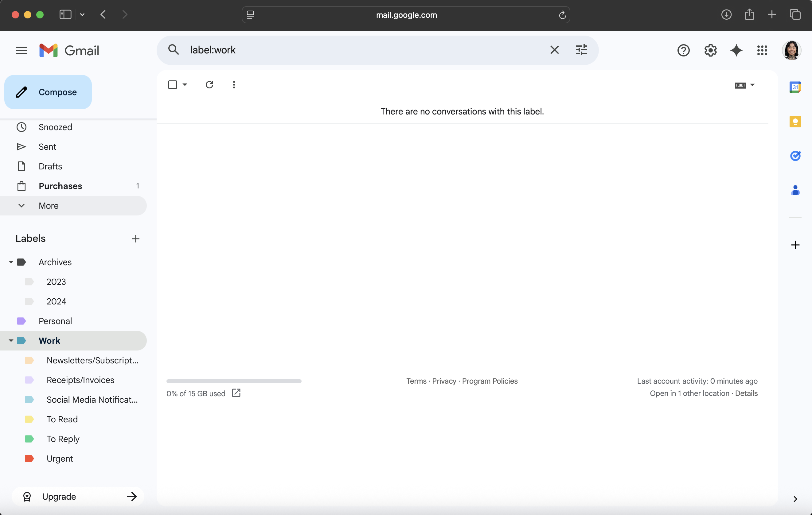Open the Program Policies link
Viewport: 812px width, 515px height.
pyautogui.click(x=490, y=381)
